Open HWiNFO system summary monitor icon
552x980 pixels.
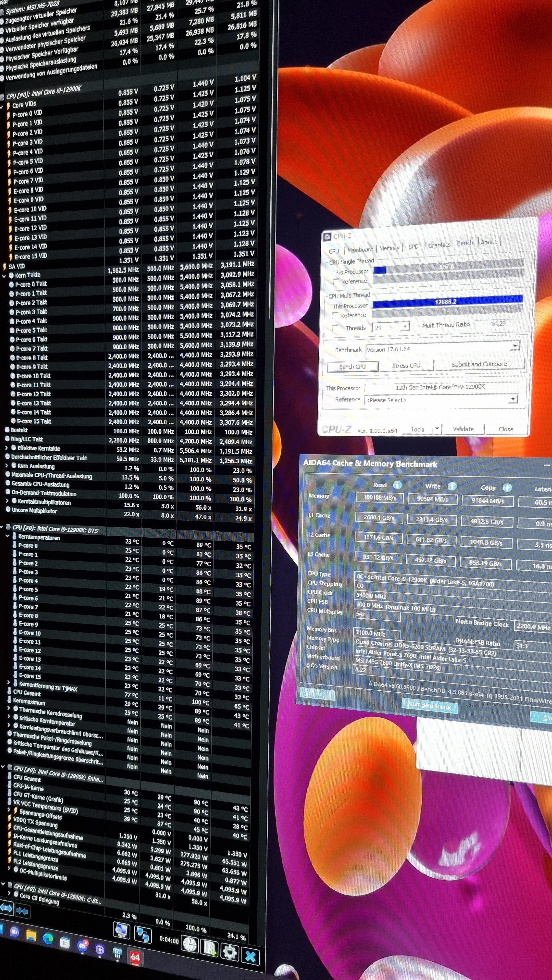[121, 931]
